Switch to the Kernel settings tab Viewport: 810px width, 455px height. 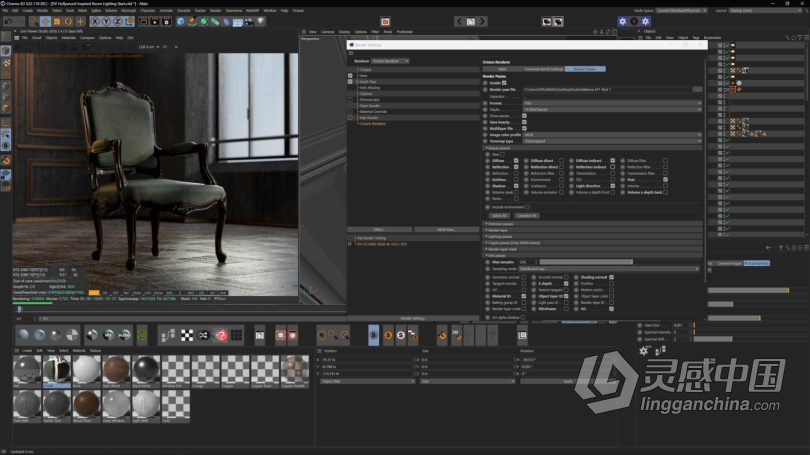pos(543,69)
